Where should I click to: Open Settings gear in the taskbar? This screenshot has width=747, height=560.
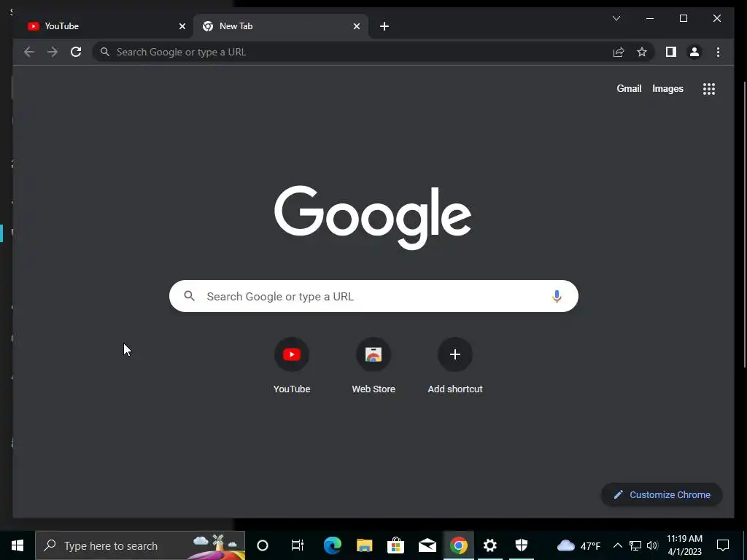[x=489, y=545]
